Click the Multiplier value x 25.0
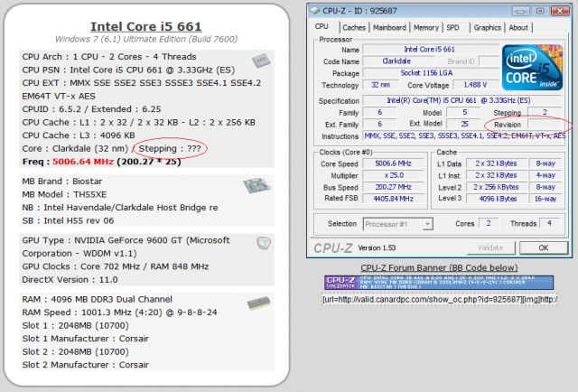 [393, 175]
